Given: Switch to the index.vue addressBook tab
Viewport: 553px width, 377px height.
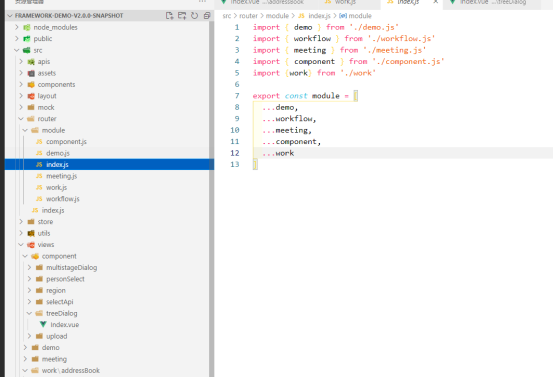Looking at the screenshot, I should [x=266, y=2].
